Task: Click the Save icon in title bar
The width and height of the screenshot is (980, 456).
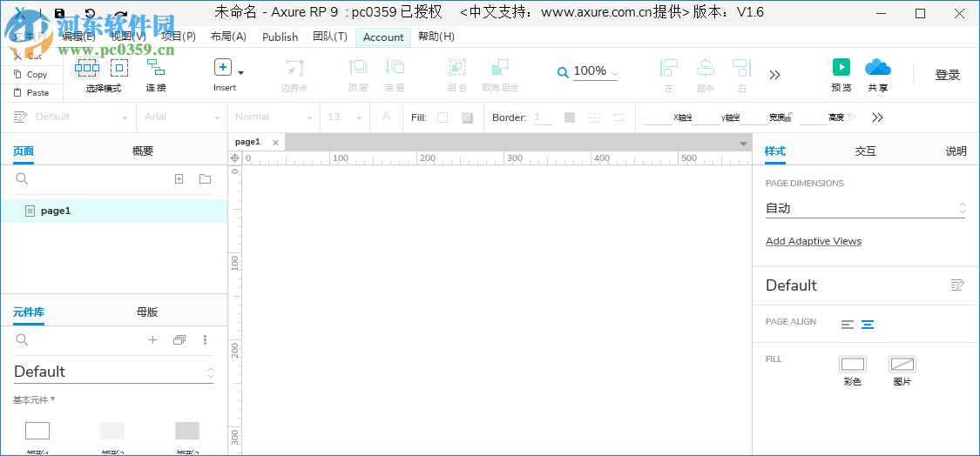Action: 60,13
